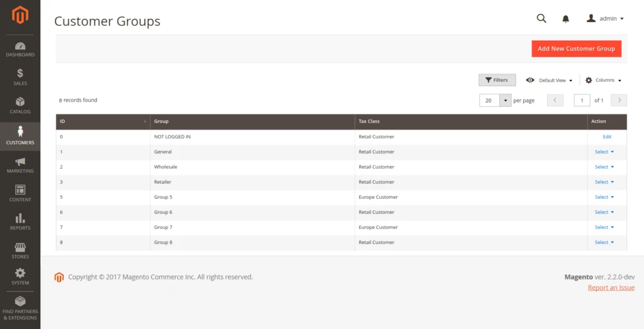Screen dimensions: 644x329
Task: Click the search magnifier icon
Action: tap(541, 18)
